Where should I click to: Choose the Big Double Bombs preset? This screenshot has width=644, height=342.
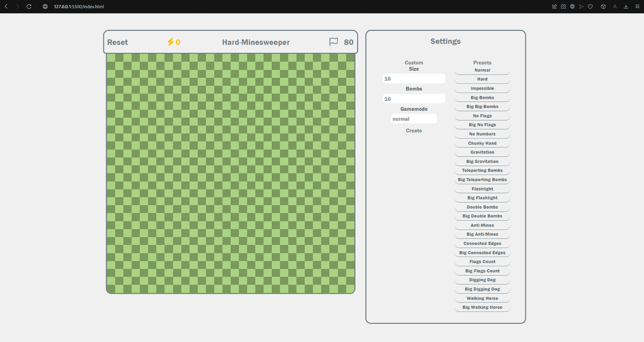(x=482, y=216)
